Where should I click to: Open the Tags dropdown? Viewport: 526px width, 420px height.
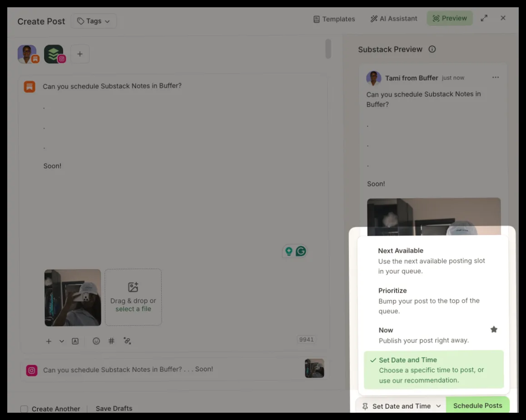[x=94, y=21]
